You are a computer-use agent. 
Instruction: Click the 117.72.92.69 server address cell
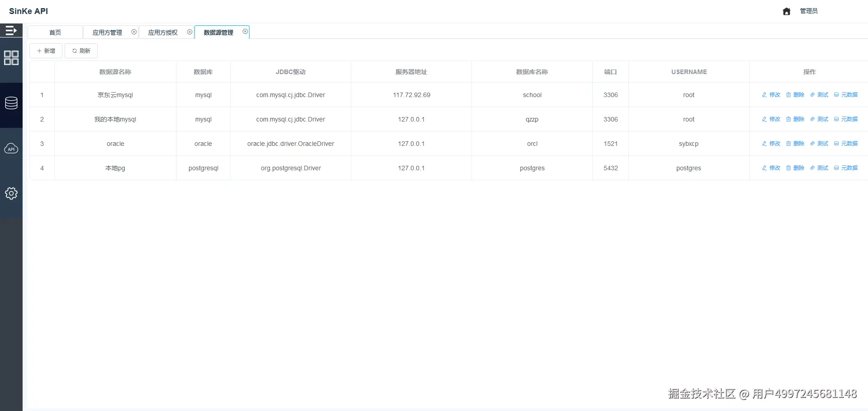tap(411, 95)
